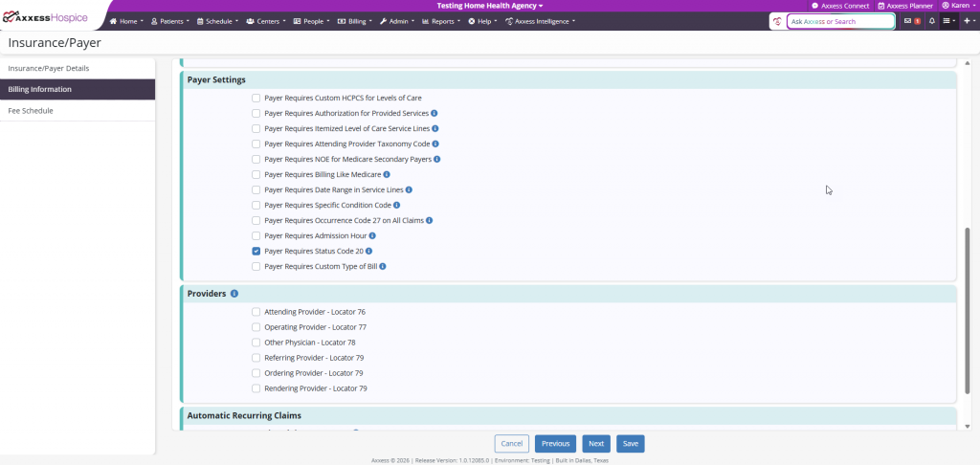Switch to the Fee Schedule tab

(31, 111)
